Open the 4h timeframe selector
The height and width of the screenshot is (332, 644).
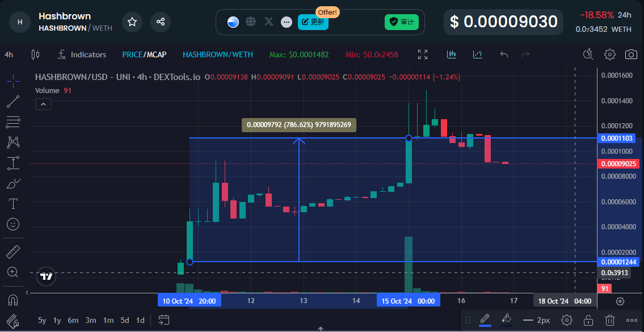(x=9, y=54)
